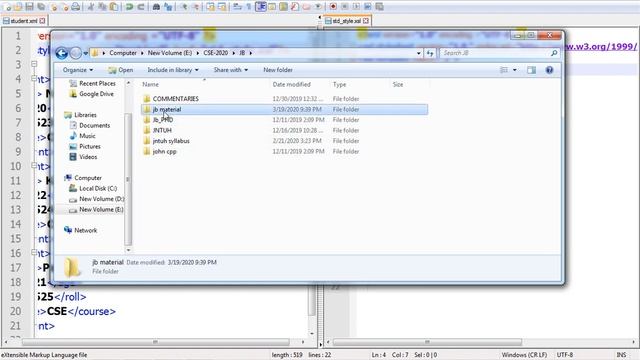Image resolution: width=640 pixels, height=360 pixels.
Task: Click Computer in the address breadcrumb
Action: point(123,53)
